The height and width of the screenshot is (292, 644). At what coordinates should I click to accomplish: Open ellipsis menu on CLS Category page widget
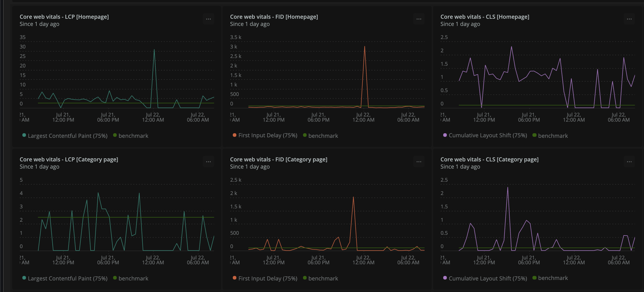click(629, 162)
